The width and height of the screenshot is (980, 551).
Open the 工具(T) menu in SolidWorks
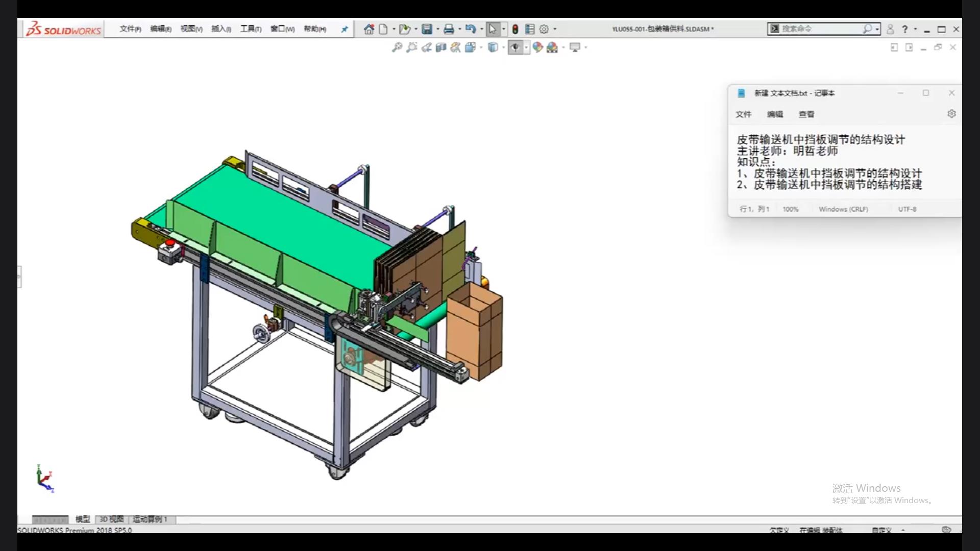click(251, 29)
